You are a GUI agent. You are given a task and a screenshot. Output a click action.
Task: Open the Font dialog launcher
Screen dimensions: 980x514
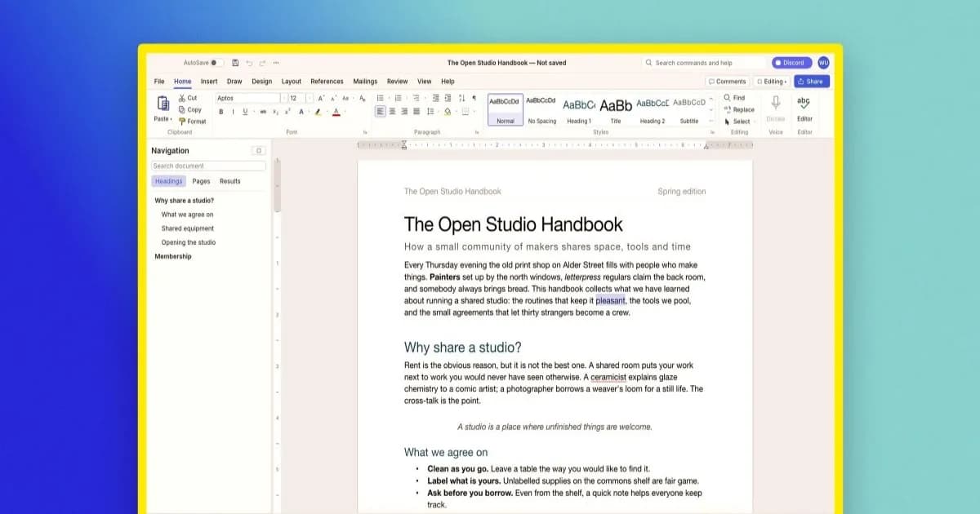pyautogui.click(x=365, y=132)
